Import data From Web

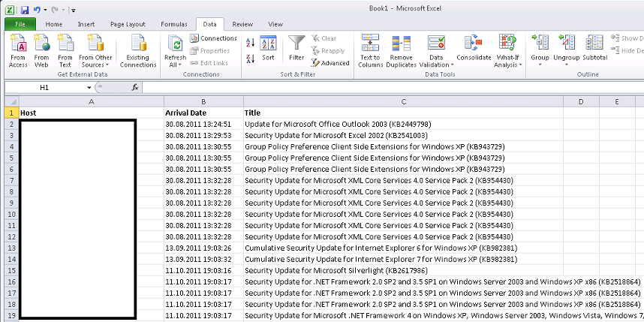41,51
